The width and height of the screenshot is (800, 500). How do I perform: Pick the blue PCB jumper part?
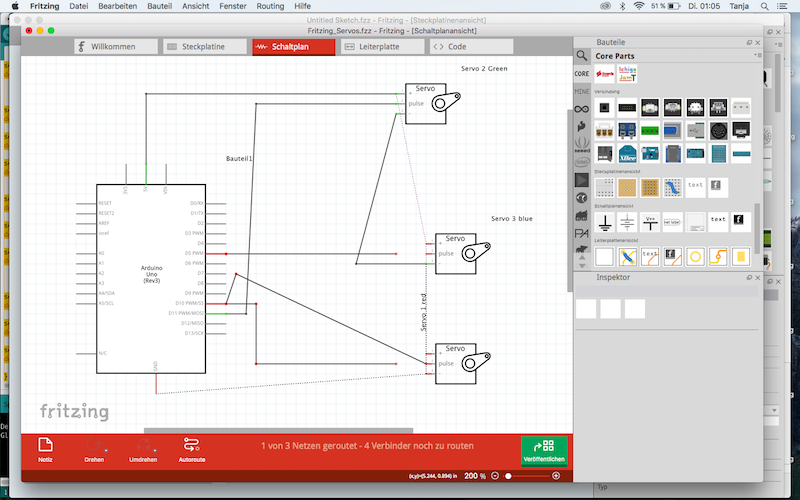click(627, 257)
